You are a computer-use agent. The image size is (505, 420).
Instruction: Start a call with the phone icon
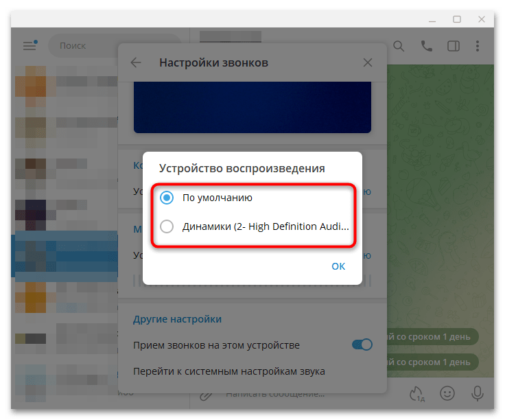point(426,46)
